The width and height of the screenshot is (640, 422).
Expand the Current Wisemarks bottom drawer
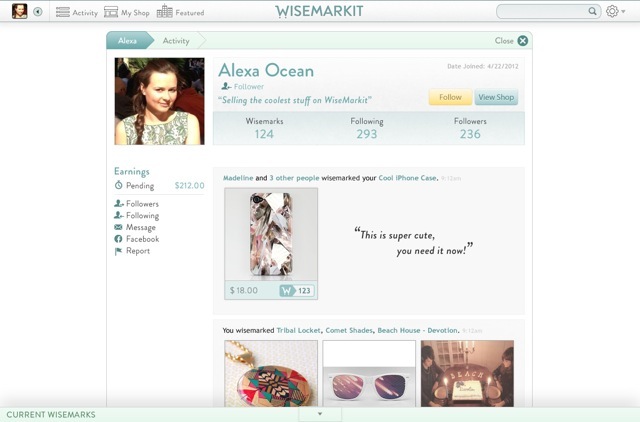(320, 414)
